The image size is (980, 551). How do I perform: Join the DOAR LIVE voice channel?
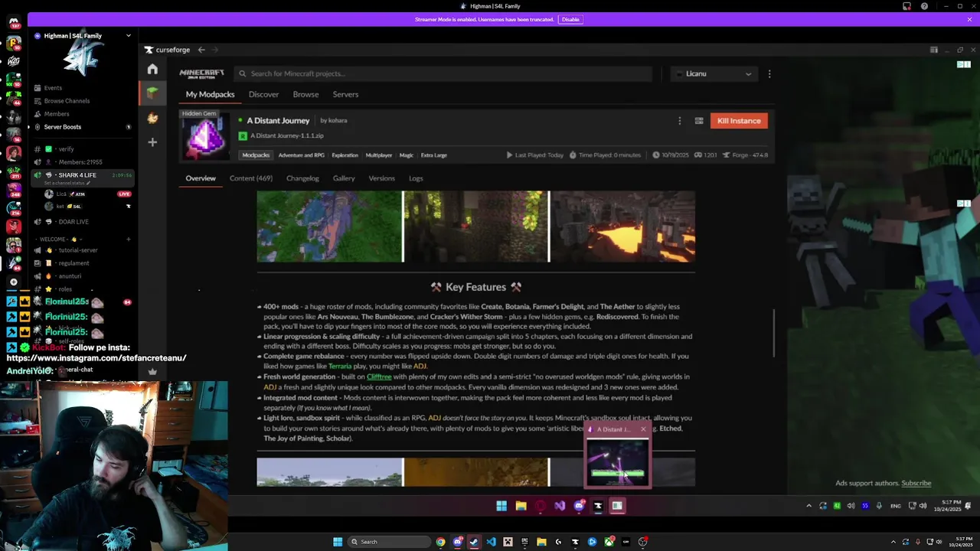click(73, 222)
